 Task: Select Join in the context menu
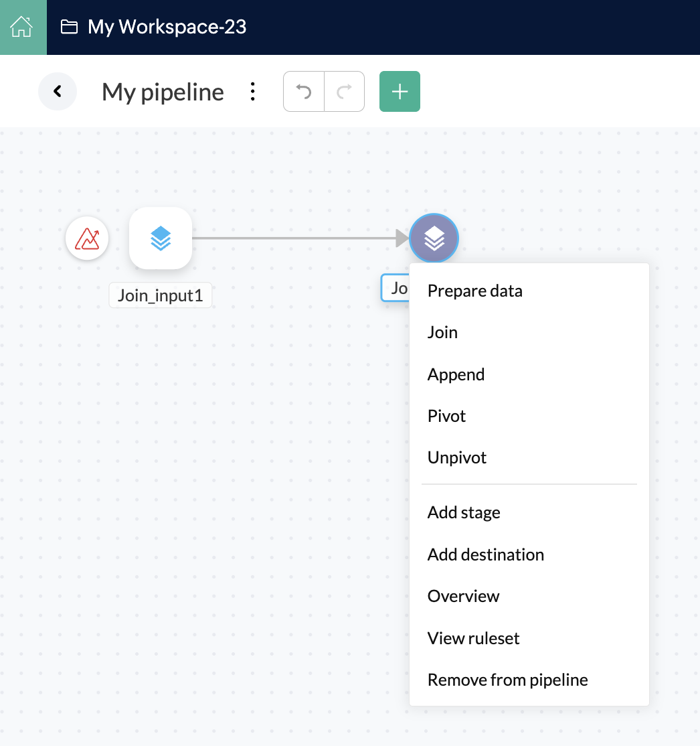pyautogui.click(x=442, y=332)
